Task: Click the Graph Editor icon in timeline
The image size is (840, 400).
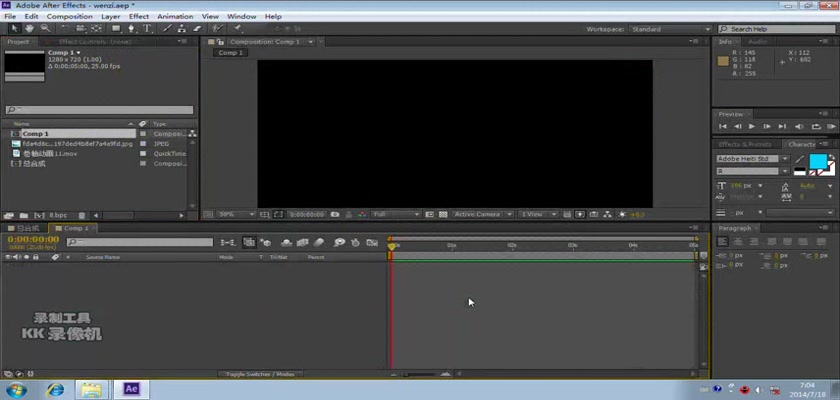Action: pyautogui.click(x=372, y=243)
